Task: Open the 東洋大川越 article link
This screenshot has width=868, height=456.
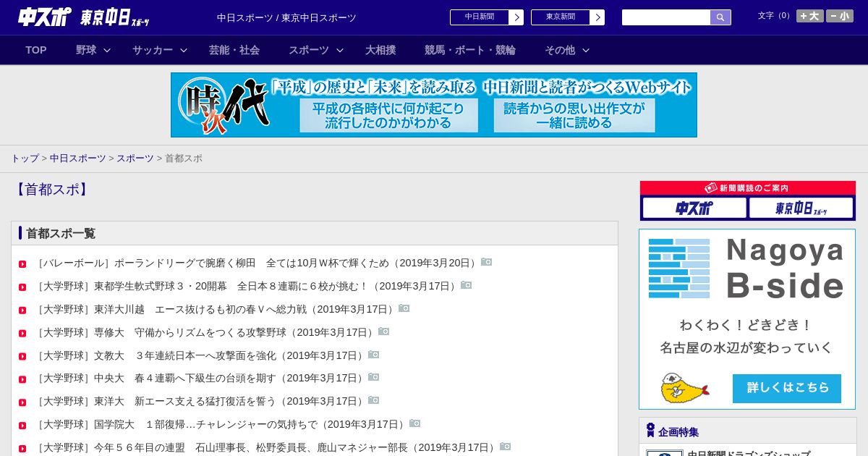Action: [216, 309]
